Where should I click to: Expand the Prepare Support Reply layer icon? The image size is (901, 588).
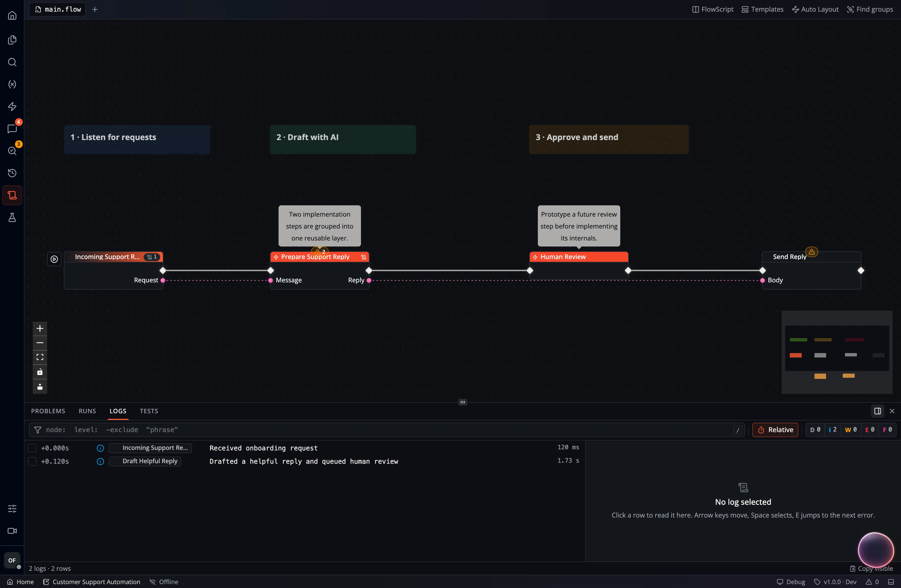pos(363,257)
